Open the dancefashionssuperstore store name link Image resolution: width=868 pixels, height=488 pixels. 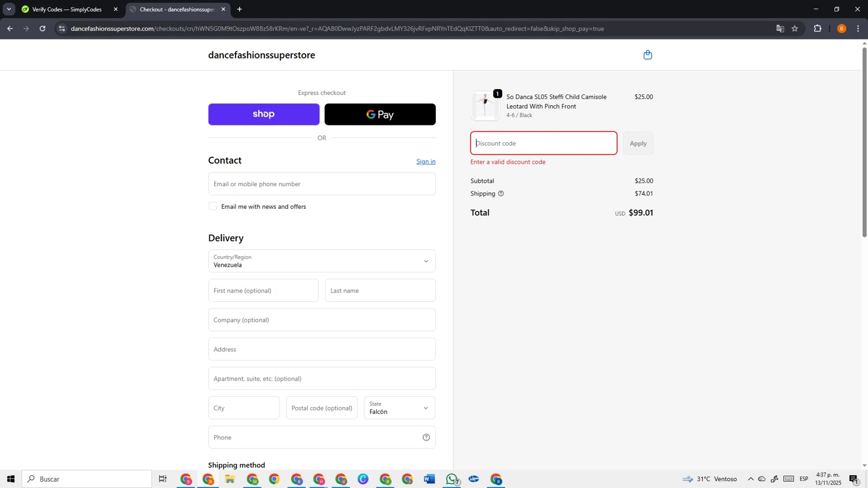[x=262, y=55]
